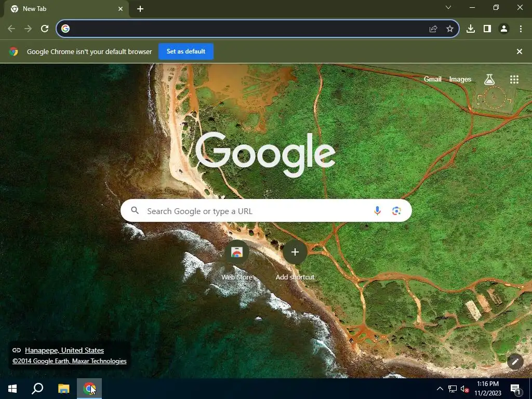Toggle the side panel icon
This screenshot has width=532, height=399.
point(487,29)
